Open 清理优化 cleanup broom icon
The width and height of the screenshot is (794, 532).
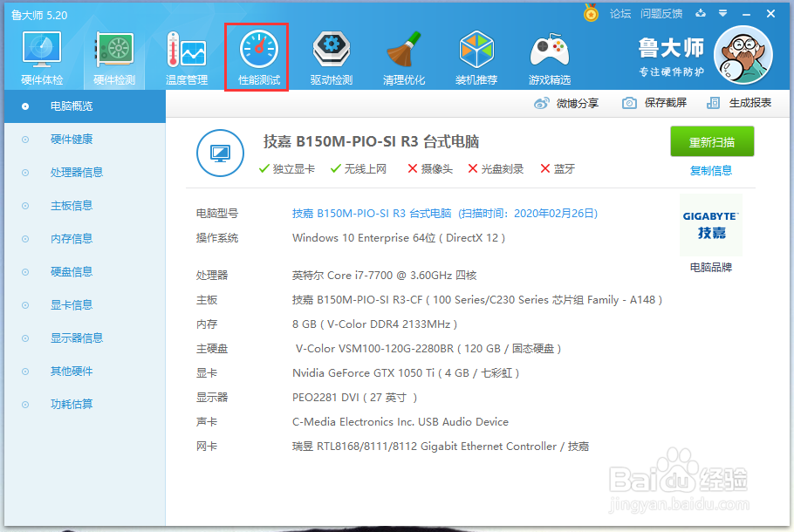pos(404,57)
